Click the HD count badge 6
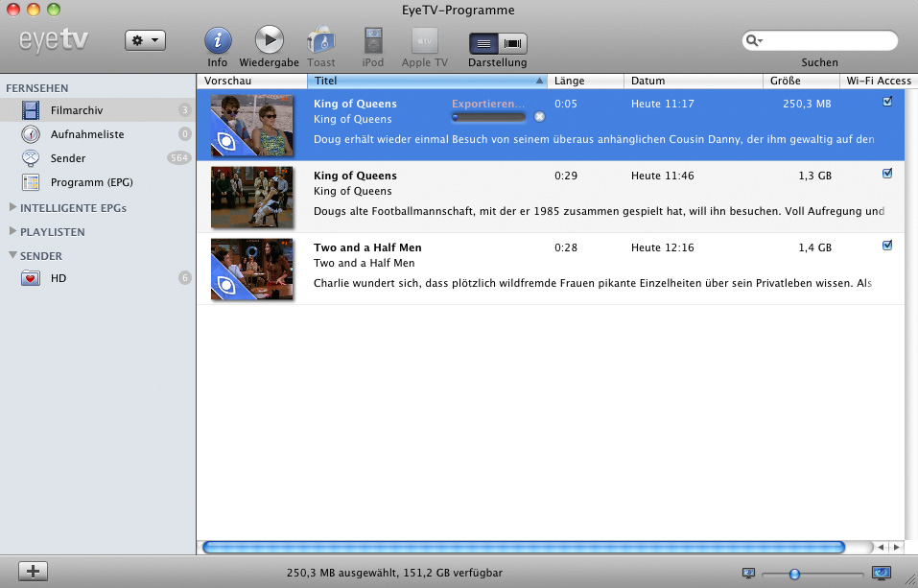 pos(185,277)
